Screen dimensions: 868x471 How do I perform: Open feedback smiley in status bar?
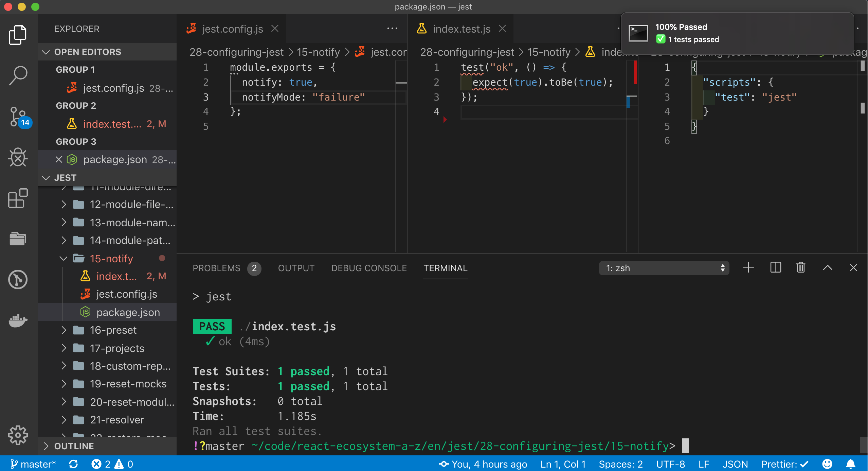click(x=827, y=464)
